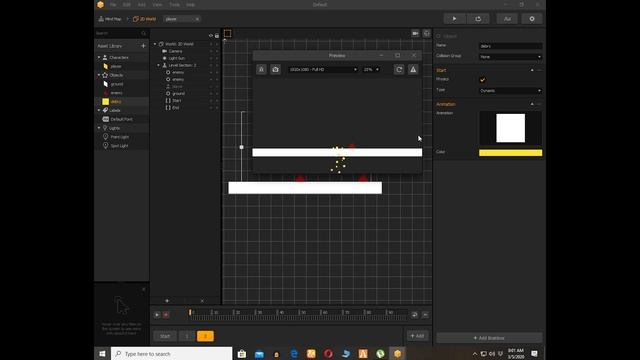This screenshot has height=360, width=640.
Task: Click the Name field in properties
Action: click(x=510, y=46)
